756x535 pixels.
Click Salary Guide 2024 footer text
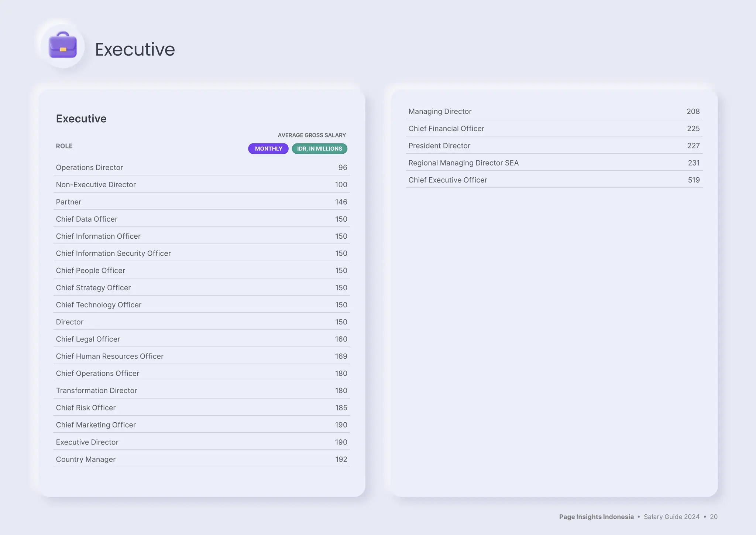coord(671,517)
